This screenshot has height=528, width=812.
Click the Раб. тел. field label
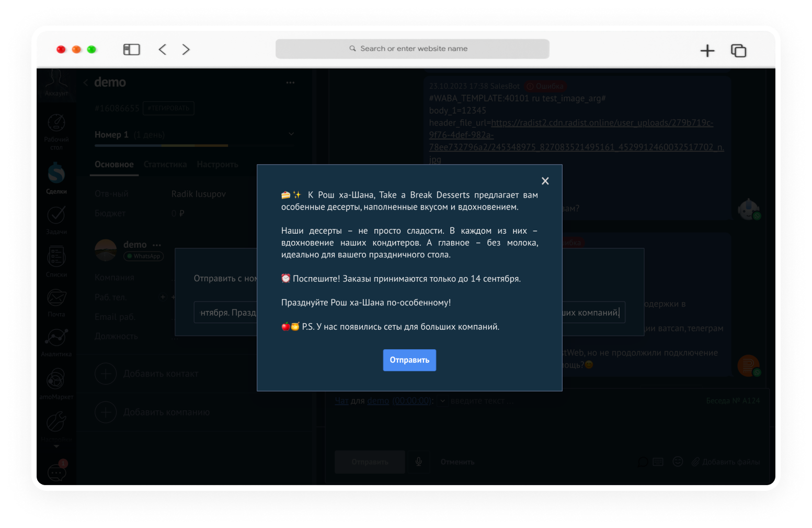[x=111, y=297]
